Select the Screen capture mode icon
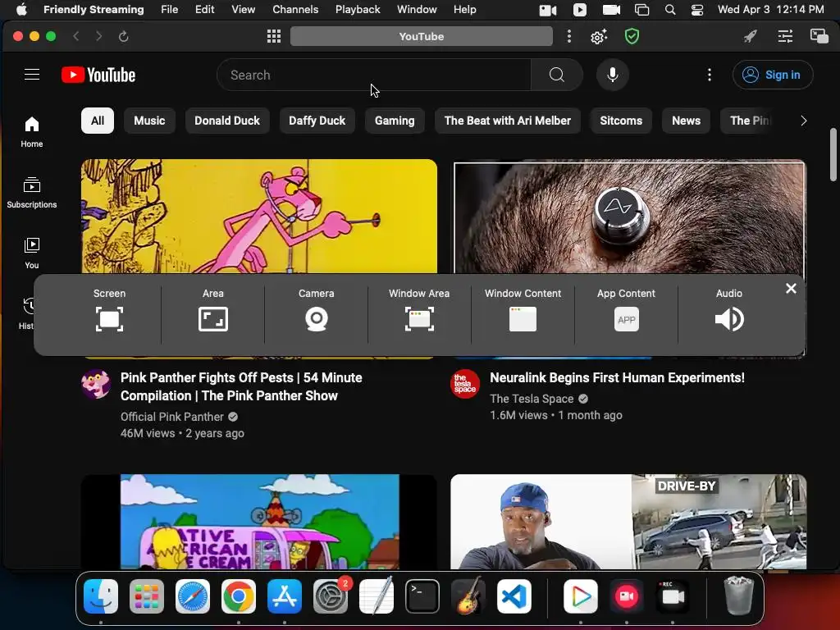The image size is (840, 630). click(x=109, y=319)
